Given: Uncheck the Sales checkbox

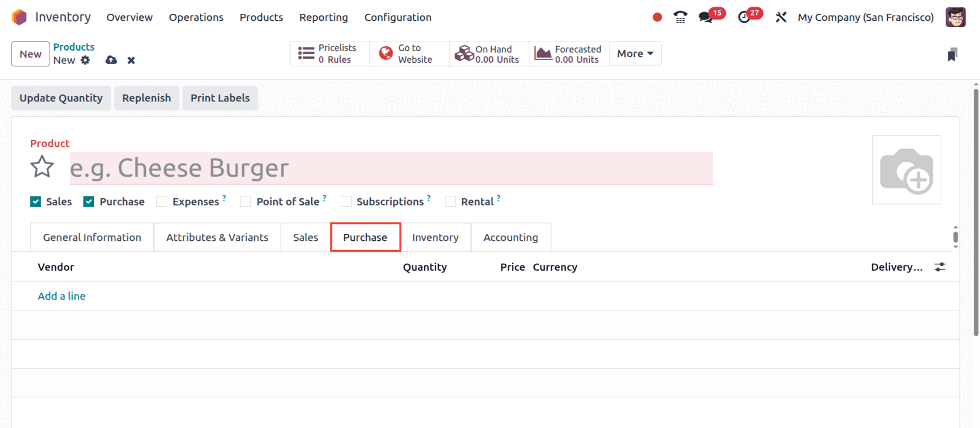Looking at the screenshot, I should click(36, 202).
